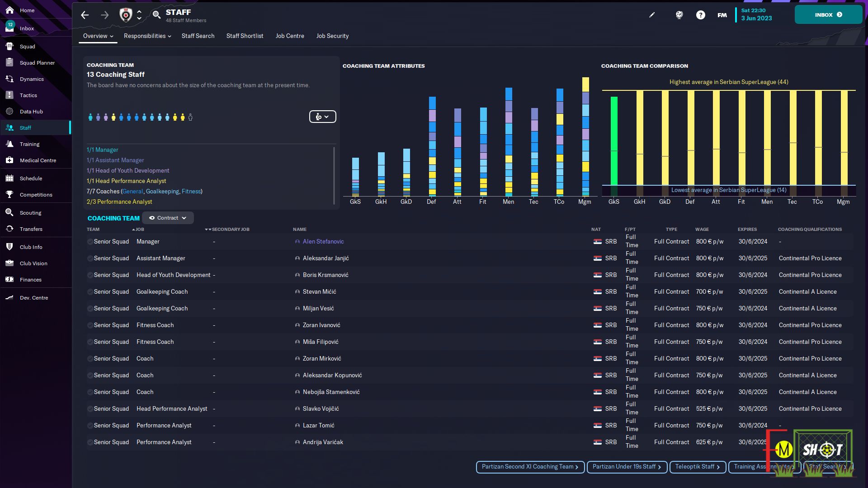Click the Partizan club badge icon
Image resolution: width=868 pixels, height=488 pixels.
(x=126, y=15)
